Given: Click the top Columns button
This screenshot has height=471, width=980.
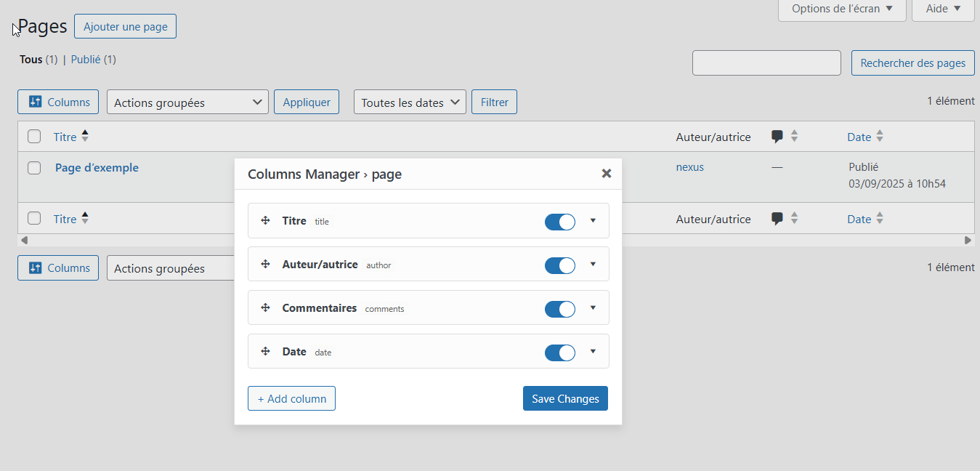Looking at the screenshot, I should pos(58,102).
